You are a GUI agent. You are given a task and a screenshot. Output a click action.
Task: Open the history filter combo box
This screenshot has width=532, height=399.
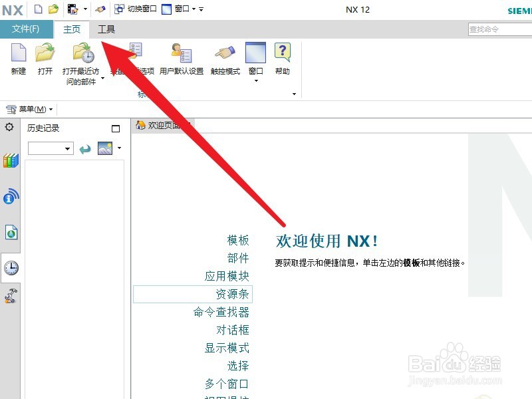click(x=51, y=148)
